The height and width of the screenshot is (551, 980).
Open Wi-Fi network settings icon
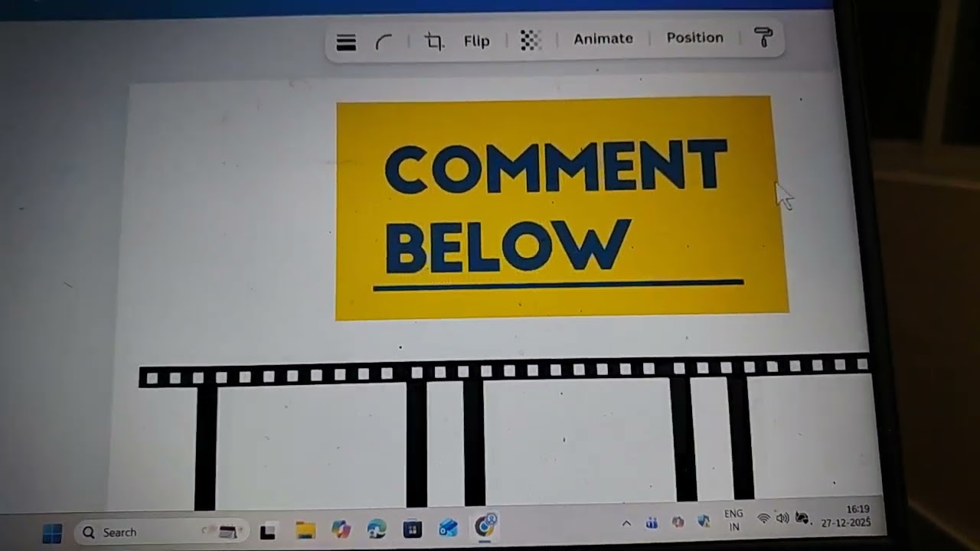(x=763, y=518)
